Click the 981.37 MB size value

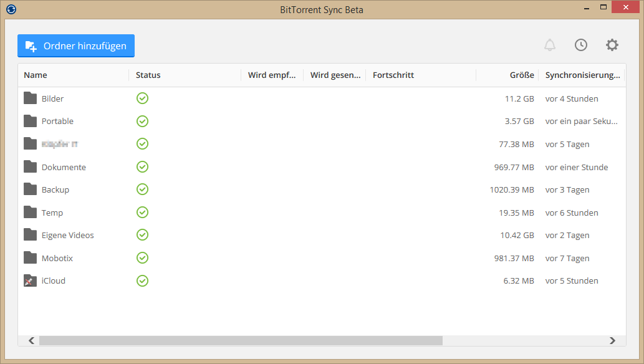(514, 259)
